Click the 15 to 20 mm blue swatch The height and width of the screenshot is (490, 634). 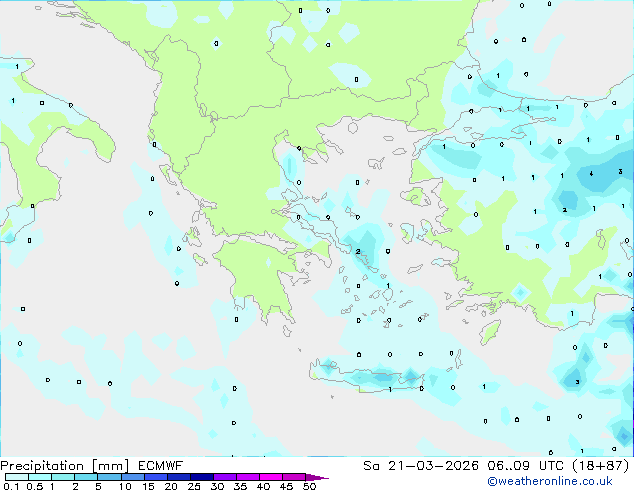pos(156,477)
